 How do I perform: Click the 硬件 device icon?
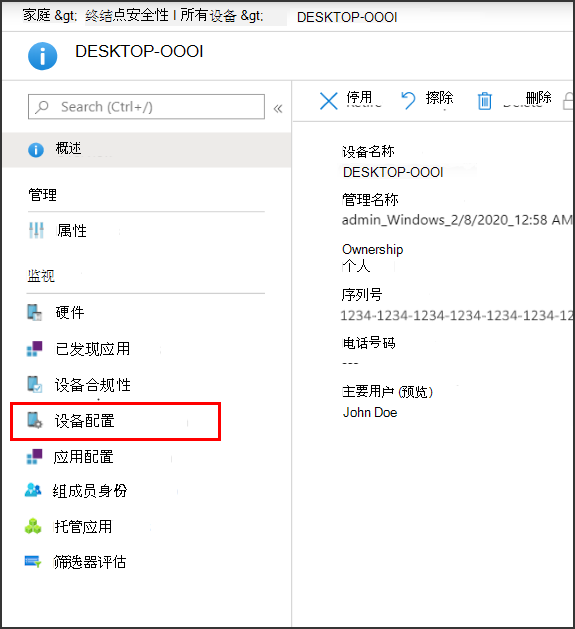pyautogui.click(x=35, y=312)
